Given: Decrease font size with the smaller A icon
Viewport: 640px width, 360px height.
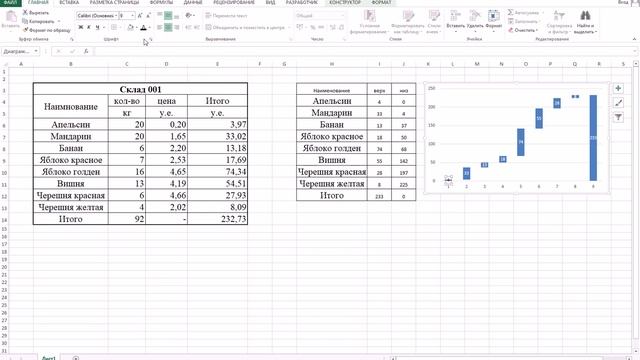Looking at the screenshot, I should point(148,16).
